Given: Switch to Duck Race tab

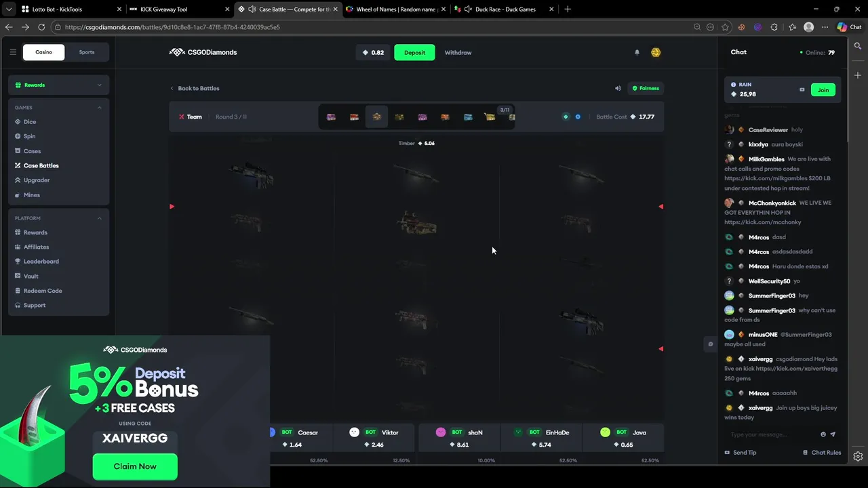Looking at the screenshot, I should click(x=505, y=9).
